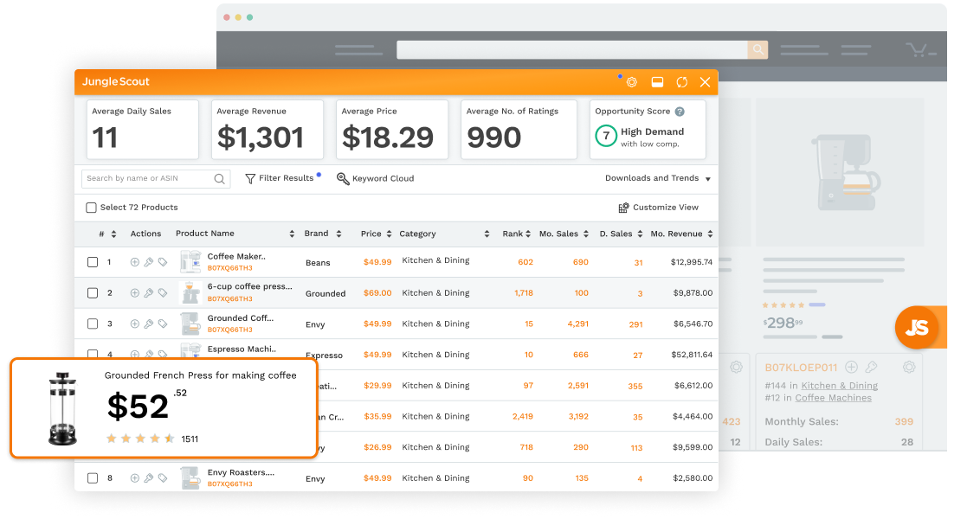Search by name or ASIN field
980x519 pixels.
tap(156, 178)
